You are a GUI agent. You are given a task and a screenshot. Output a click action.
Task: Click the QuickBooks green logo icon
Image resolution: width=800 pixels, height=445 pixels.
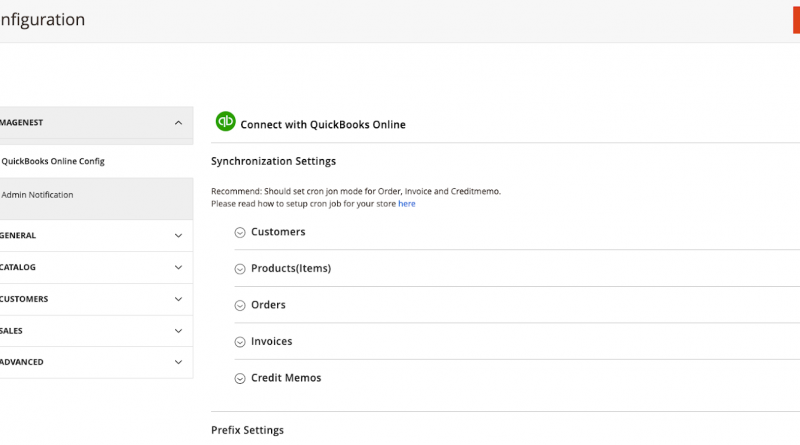(x=225, y=122)
